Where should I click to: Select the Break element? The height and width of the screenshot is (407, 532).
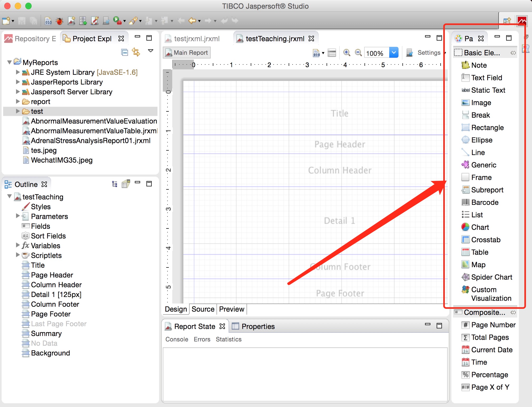(x=476, y=115)
